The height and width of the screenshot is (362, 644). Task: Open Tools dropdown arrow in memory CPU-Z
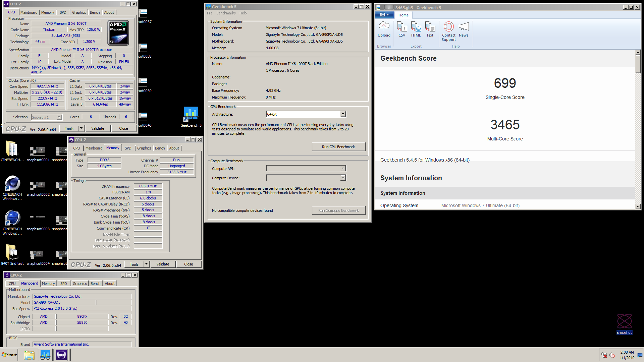tap(146, 264)
